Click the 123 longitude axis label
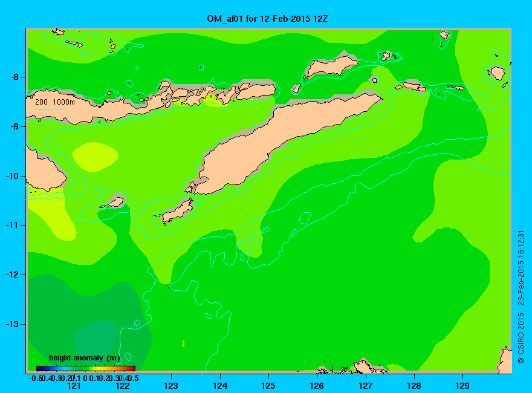 (x=171, y=386)
